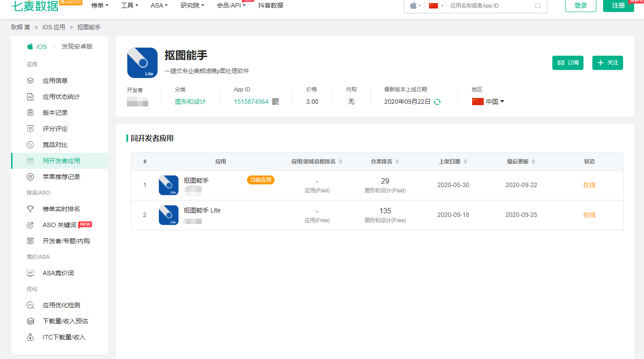Click the 2020-05-30 release date cell
Screen dimensions: 644x359
pyautogui.click(x=453, y=185)
